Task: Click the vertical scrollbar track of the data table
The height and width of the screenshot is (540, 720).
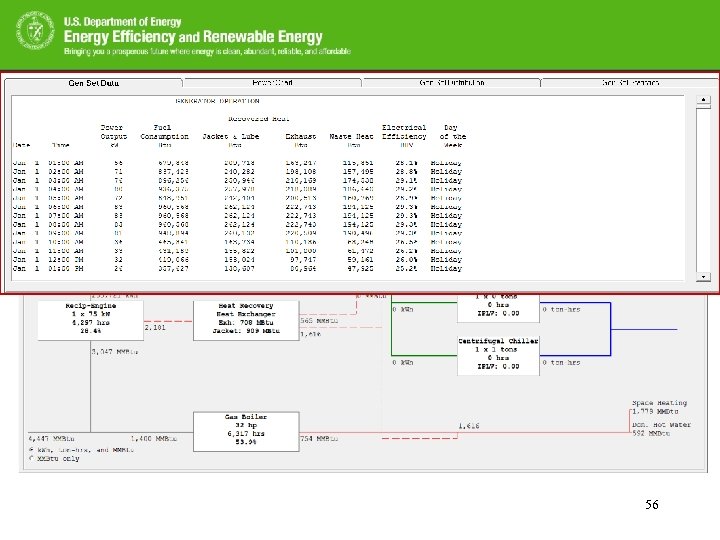Action: (x=703, y=188)
